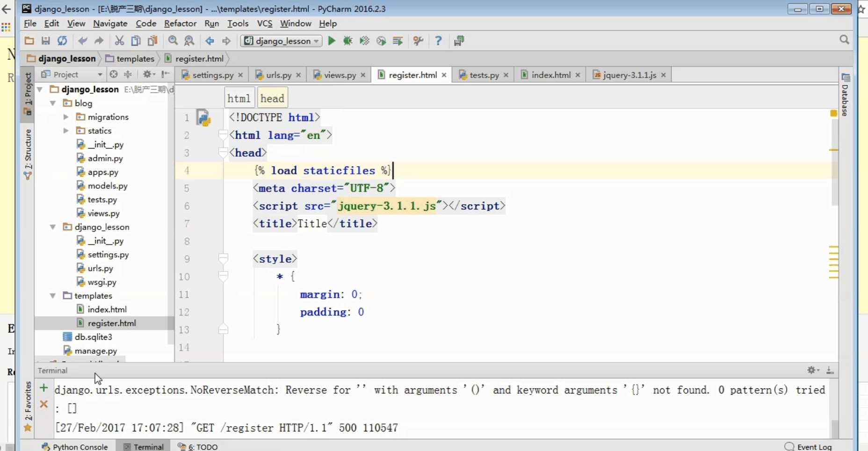The width and height of the screenshot is (868, 451).
Task: Click the Profile run toolbar icon
Action: [381, 41]
